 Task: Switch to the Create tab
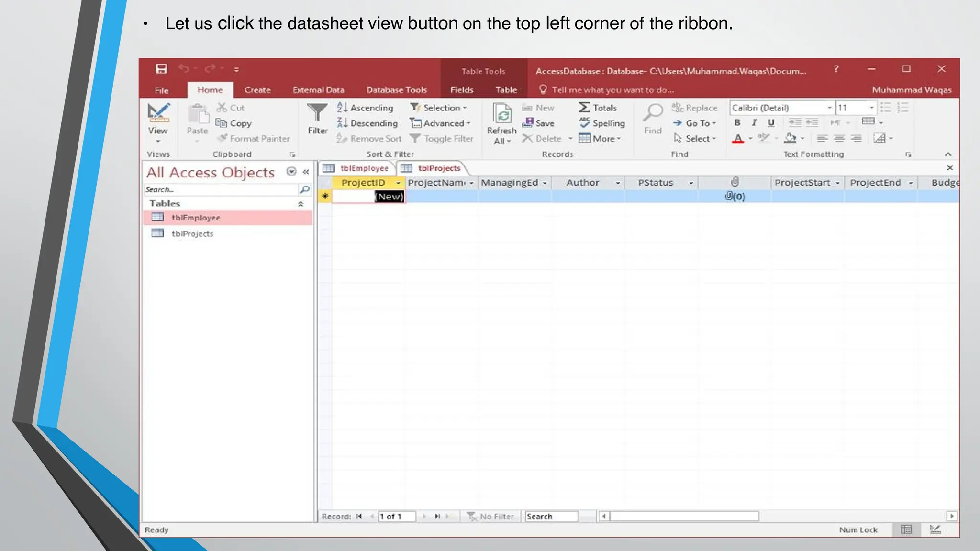(257, 90)
